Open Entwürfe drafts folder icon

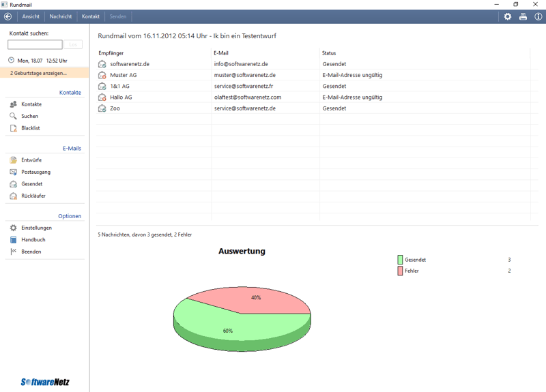point(13,160)
